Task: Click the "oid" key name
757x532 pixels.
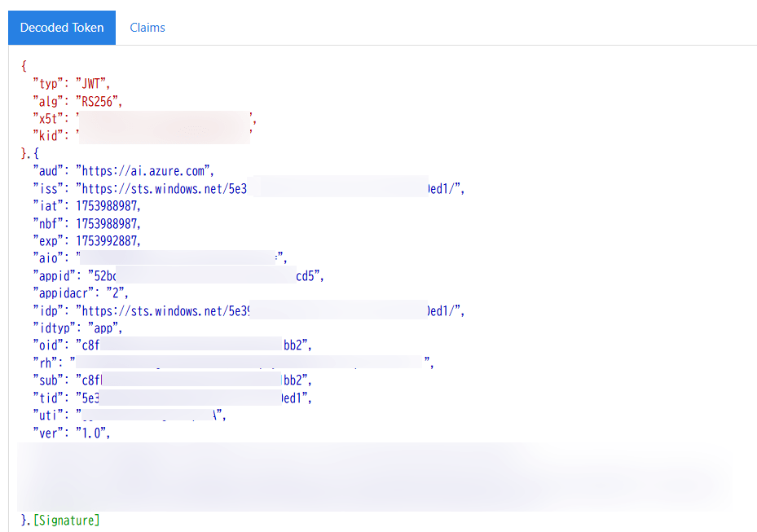Action: pyautogui.click(x=47, y=345)
